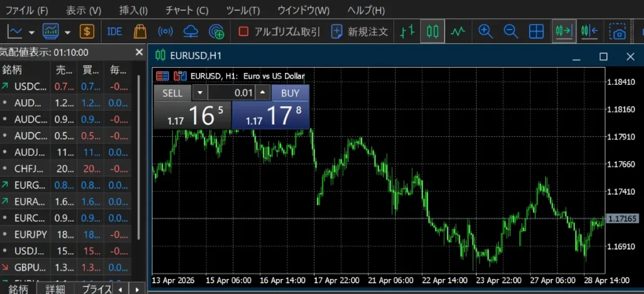
Task: Select the AUDJ... symbol row
Action: tap(65, 152)
